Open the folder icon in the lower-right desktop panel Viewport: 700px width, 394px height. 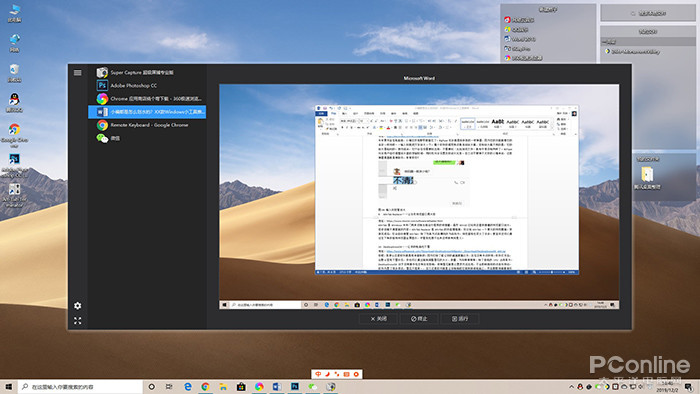[x=647, y=174]
